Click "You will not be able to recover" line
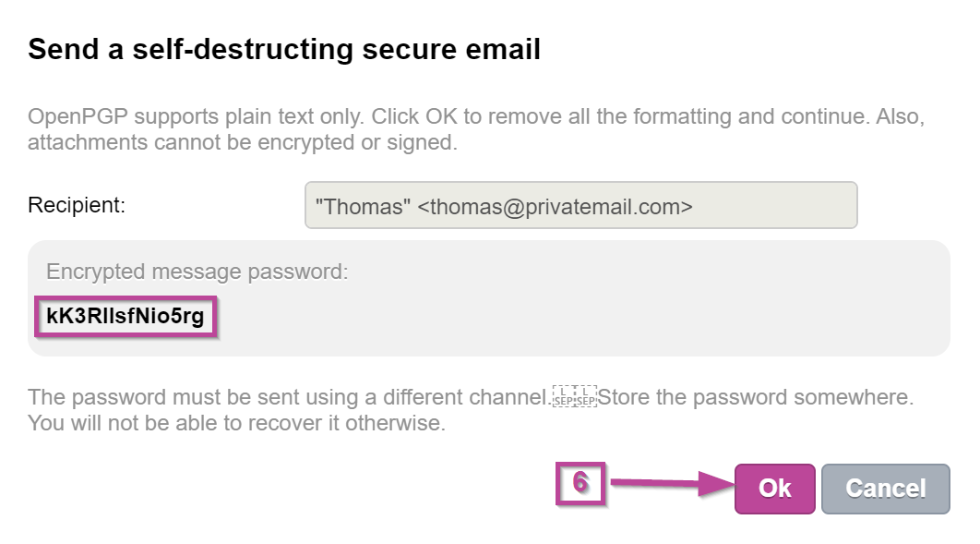The height and width of the screenshot is (544, 980). click(x=236, y=424)
